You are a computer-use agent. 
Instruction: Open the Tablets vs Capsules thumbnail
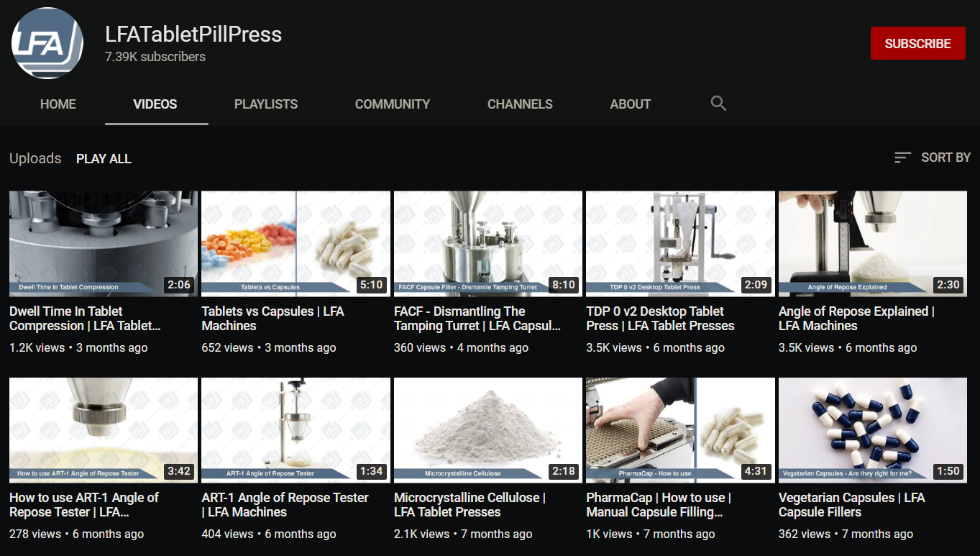(x=296, y=244)
